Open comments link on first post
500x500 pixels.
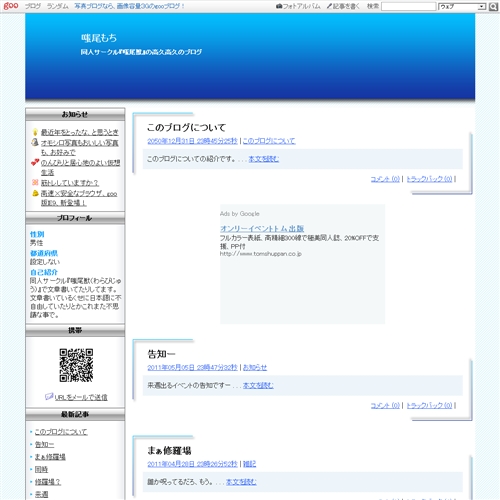385,179
